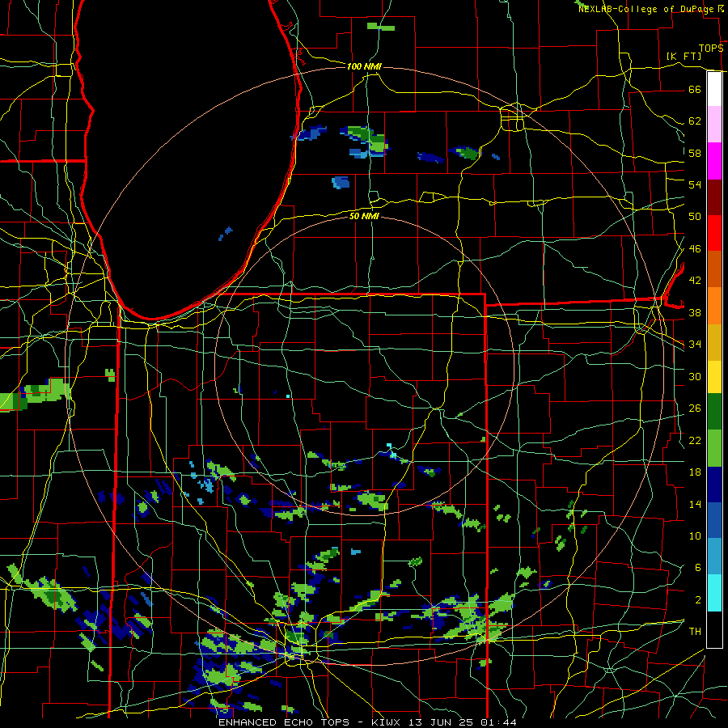
Task: Select the 30 value on legend scale
Action: (x=695, y=376)
